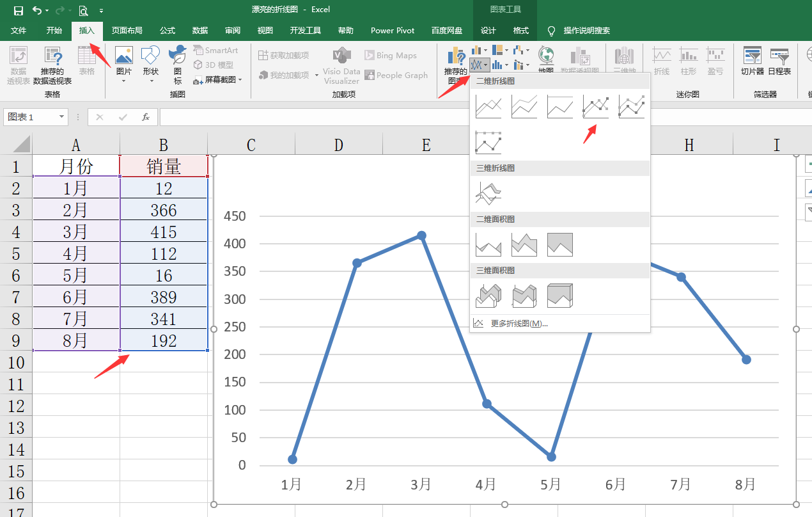
Task: Click the Save icon in quick access toolbar
Action: tap(18, 10)
